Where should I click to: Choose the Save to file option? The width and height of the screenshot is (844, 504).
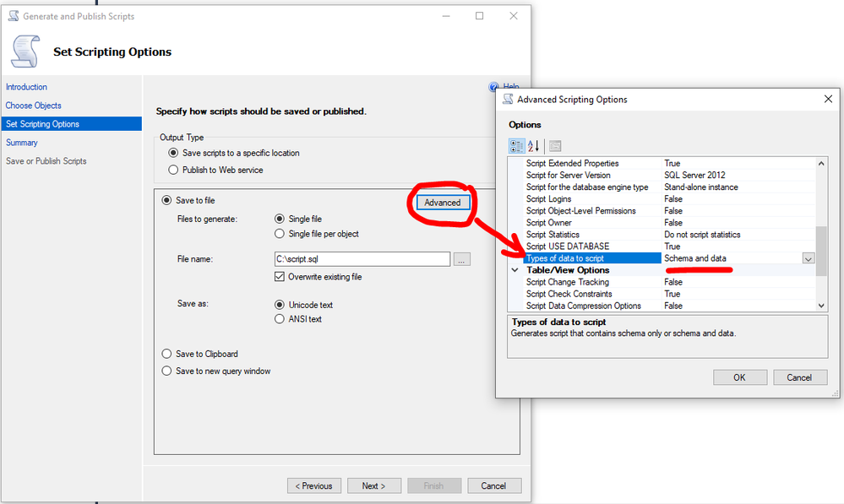[x=167, y=200]
